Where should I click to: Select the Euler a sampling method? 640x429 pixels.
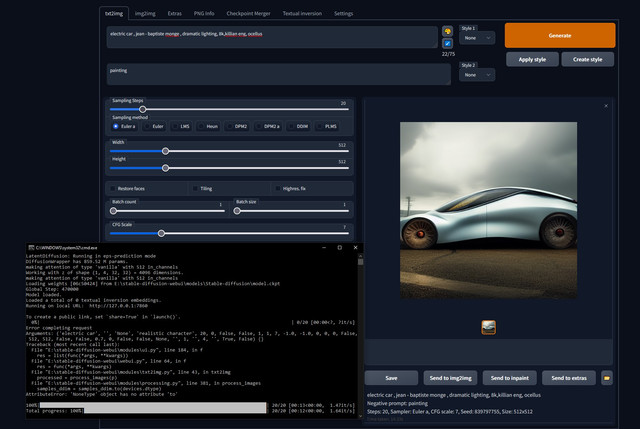[x=124, y=127]
